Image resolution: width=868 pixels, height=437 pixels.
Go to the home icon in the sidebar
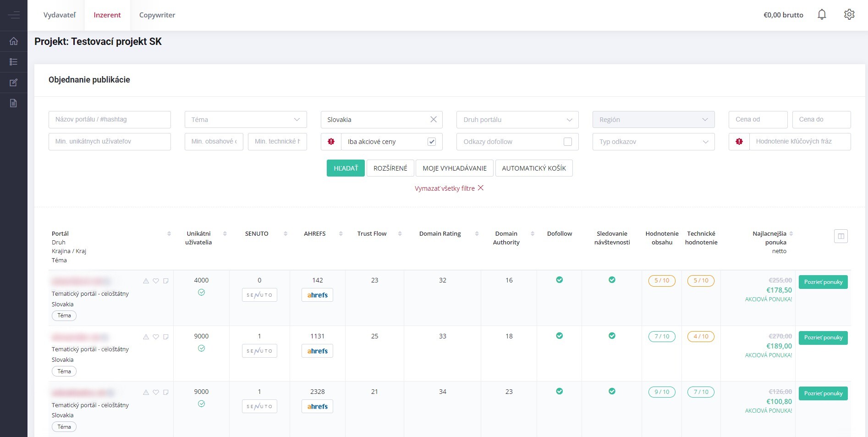point(14,41)
